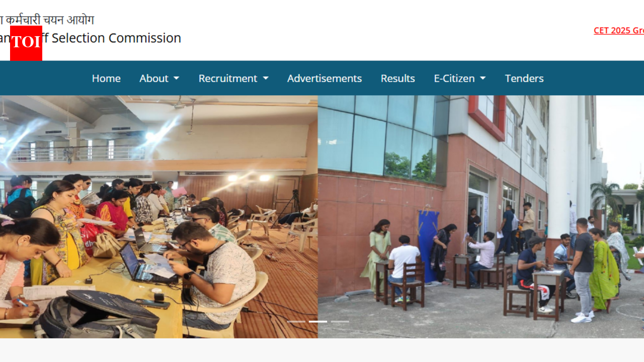Click the Hindi commission name heading
The height and width of the screenshot is (362, 644).
coord(47,20)
